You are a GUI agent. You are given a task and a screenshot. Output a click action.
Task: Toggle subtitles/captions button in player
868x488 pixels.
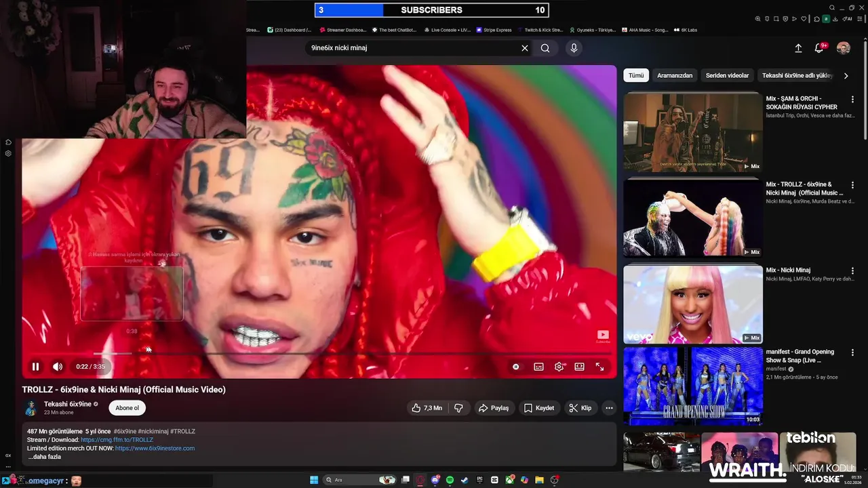(538, 367)
